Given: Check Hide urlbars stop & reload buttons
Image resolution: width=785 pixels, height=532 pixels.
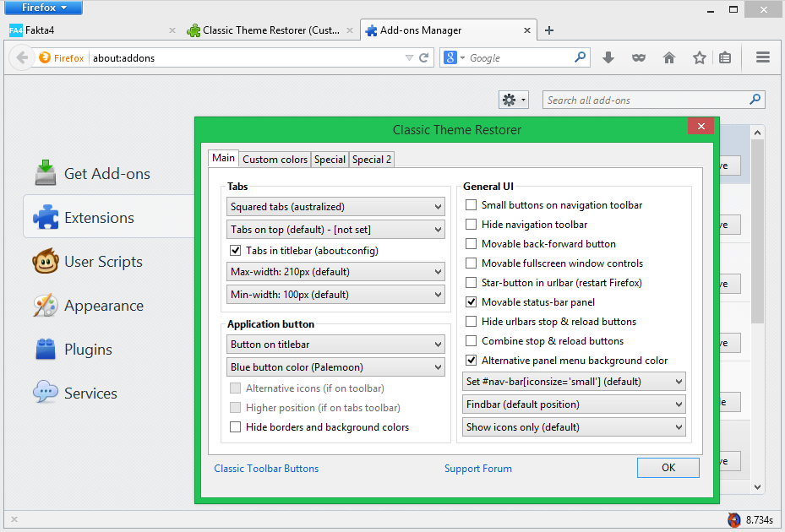Looking at the screenshot, I should click(472, 321).
